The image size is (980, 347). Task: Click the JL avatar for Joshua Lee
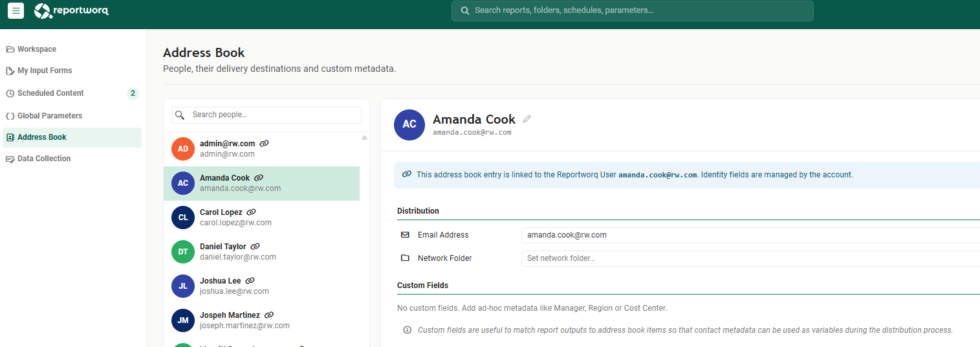[x=183, y=286]
